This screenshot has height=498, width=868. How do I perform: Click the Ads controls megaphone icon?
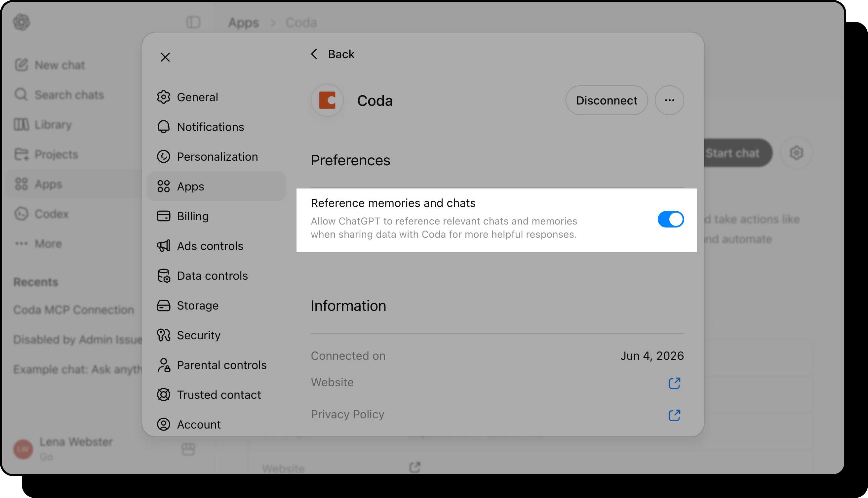point(163,246)
